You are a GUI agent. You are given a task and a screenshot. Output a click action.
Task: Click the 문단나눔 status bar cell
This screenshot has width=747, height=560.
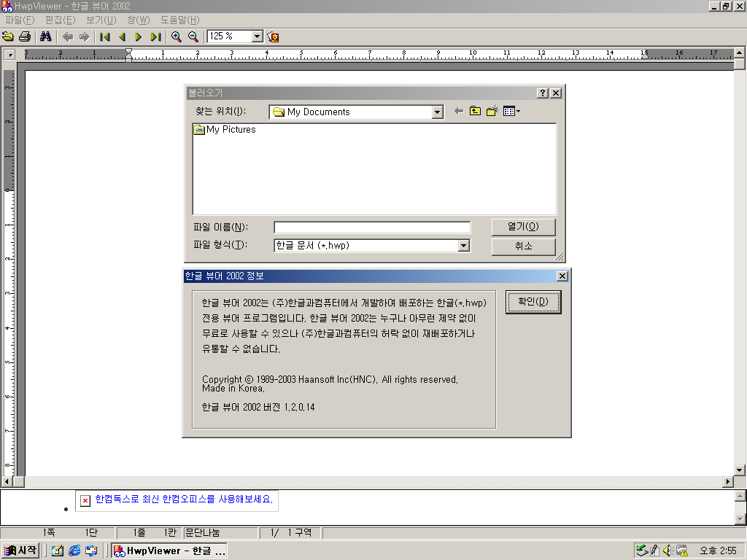pyautogui.click(x=220, y=533)
